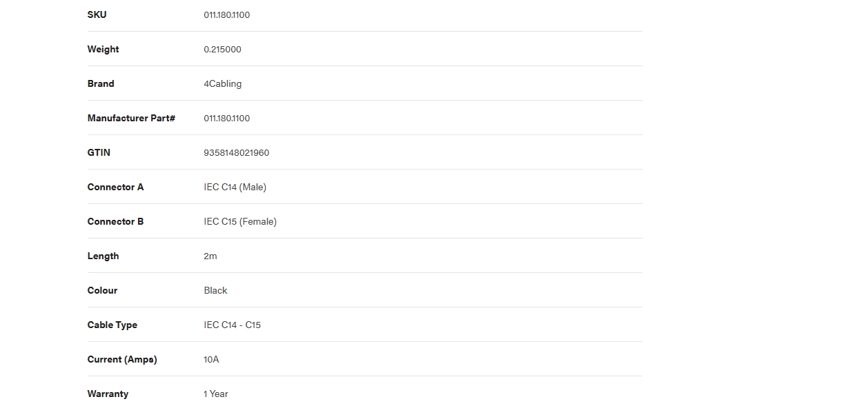Click the Cable Type label

112,325
